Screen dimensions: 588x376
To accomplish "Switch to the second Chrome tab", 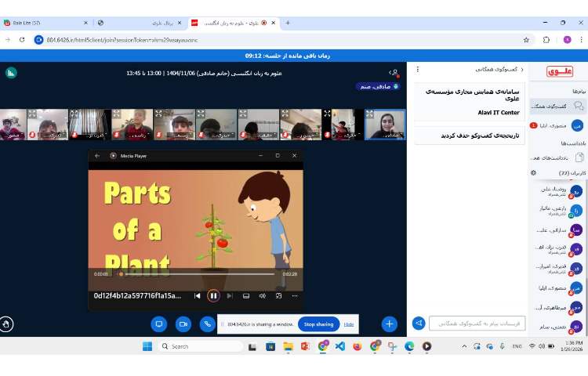I will coord(139,23).
